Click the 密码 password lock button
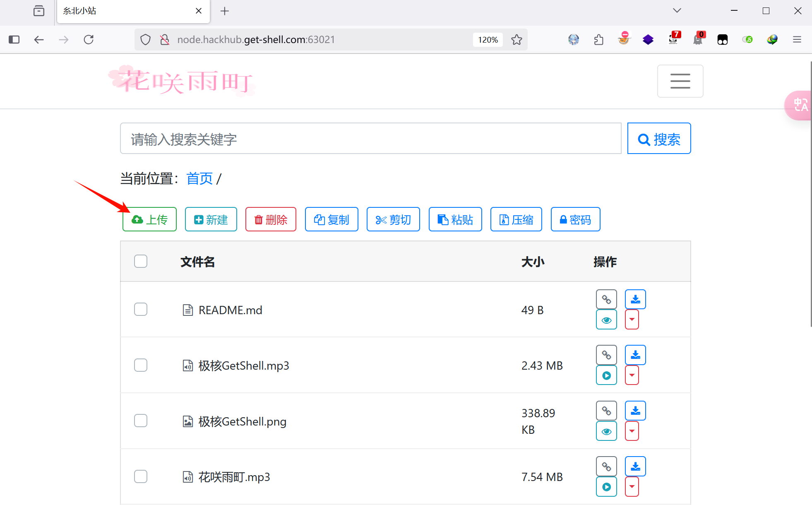 tap(575, 219)
